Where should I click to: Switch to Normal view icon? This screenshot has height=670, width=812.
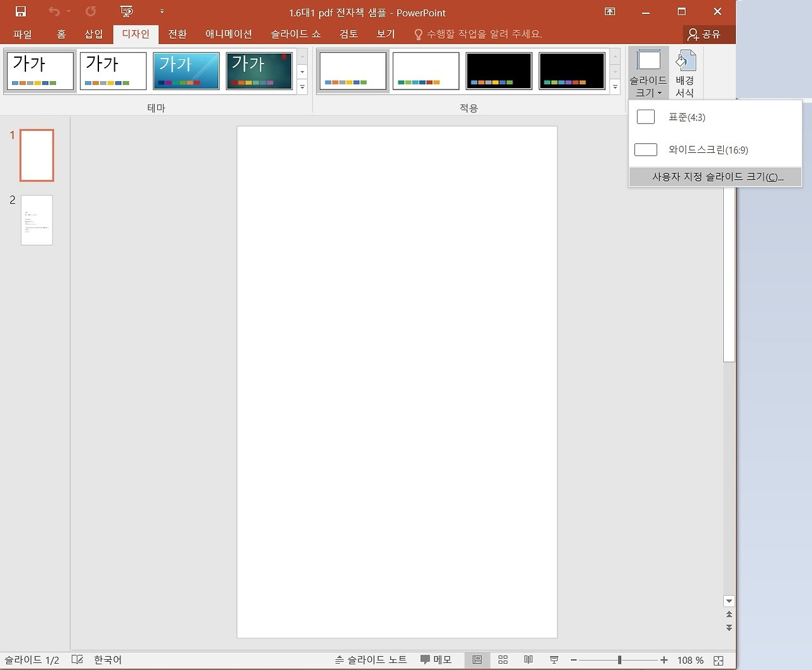tap(477, 660)
